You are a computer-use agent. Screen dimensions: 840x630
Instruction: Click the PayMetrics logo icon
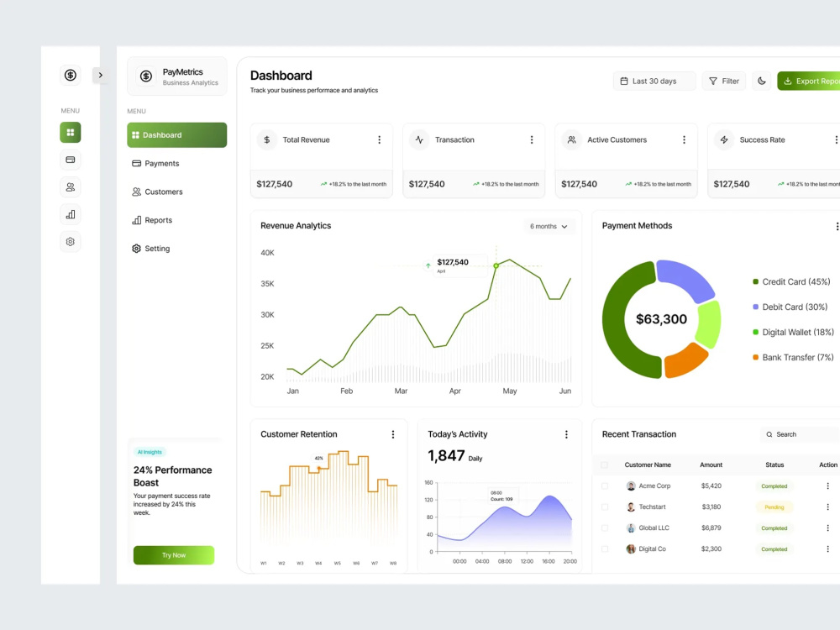145,76
